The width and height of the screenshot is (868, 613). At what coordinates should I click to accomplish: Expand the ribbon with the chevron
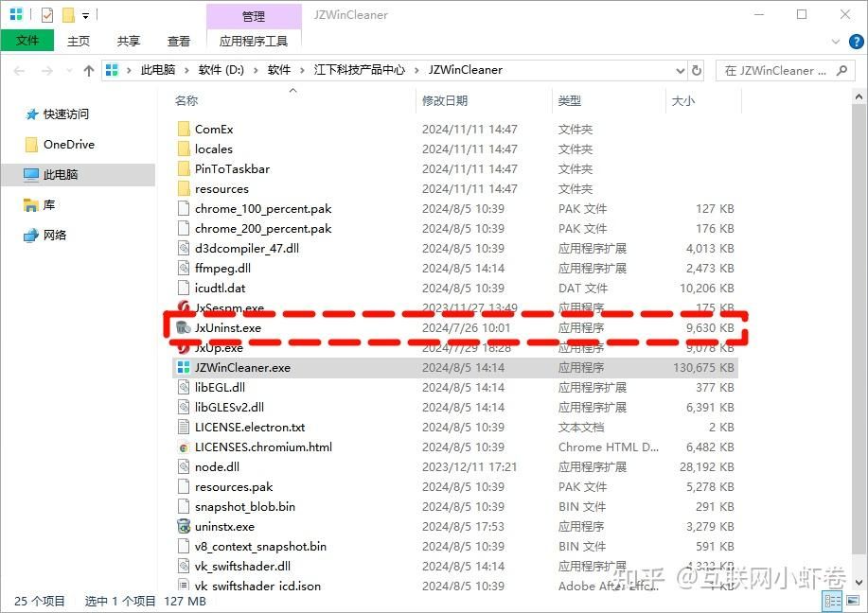point(836,42)
